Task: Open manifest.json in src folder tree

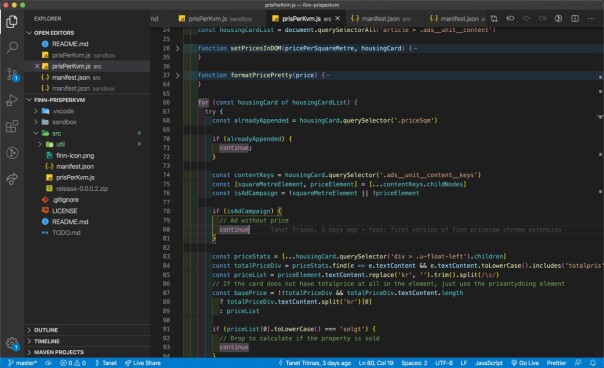Action: [75, 166]
